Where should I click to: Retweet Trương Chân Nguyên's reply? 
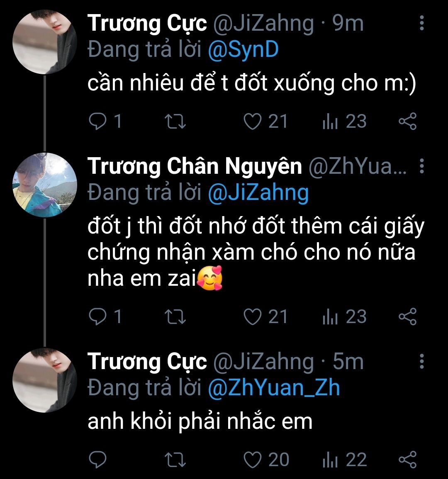pos(175,317)
